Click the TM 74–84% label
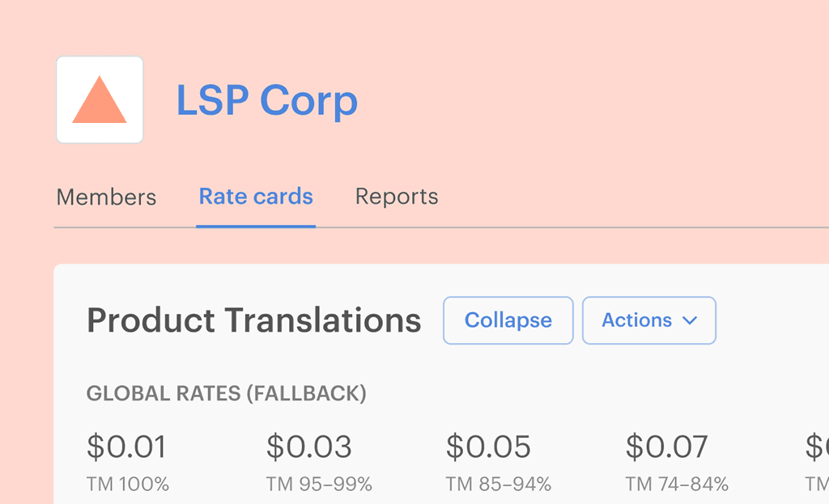The width and height of the screenshot is (829, 504). 677,485
